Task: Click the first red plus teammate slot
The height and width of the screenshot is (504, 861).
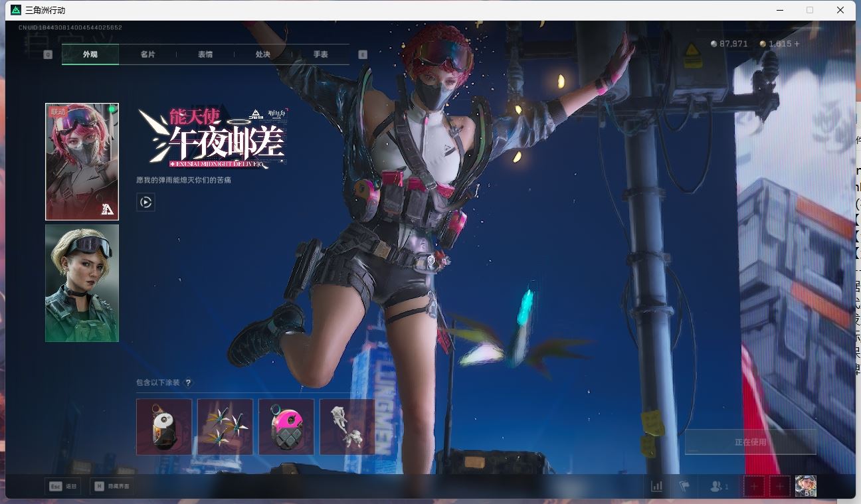Action: (753, 486)
